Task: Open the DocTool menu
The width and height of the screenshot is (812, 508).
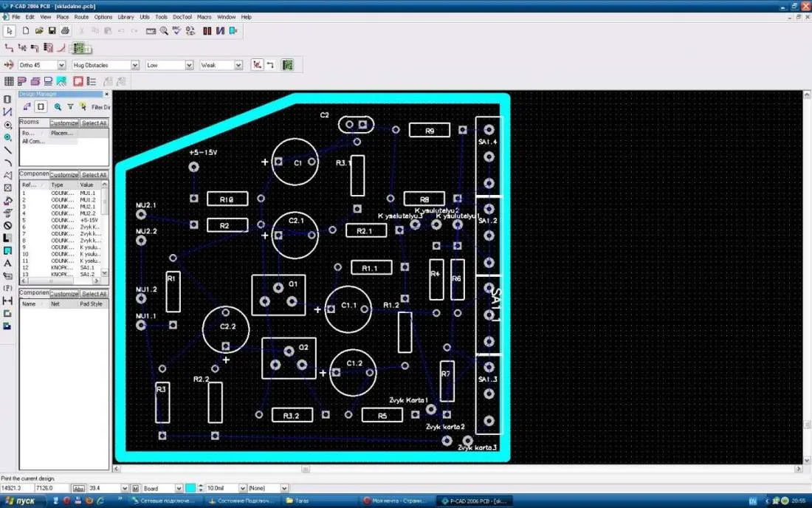Action: 182,17
